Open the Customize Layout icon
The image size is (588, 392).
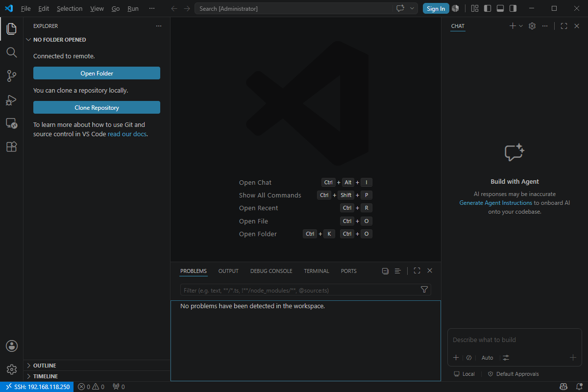pos(474,8)
